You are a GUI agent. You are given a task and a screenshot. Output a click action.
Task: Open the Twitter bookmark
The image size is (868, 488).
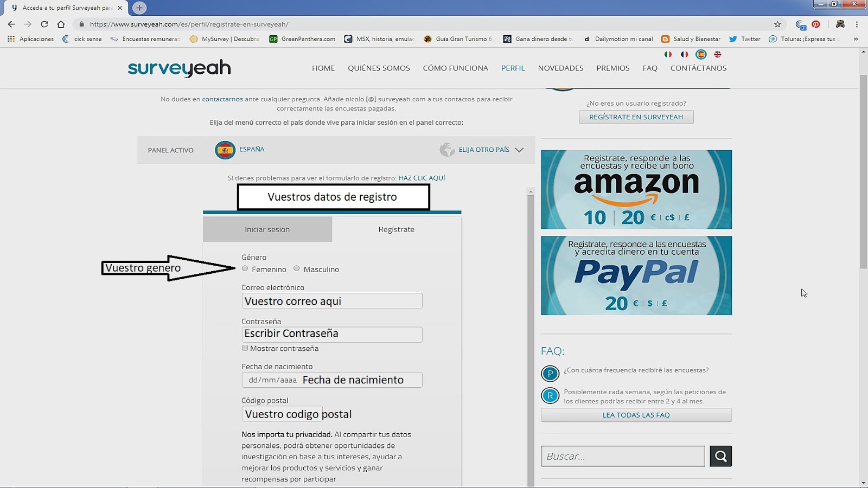point(745,39)
